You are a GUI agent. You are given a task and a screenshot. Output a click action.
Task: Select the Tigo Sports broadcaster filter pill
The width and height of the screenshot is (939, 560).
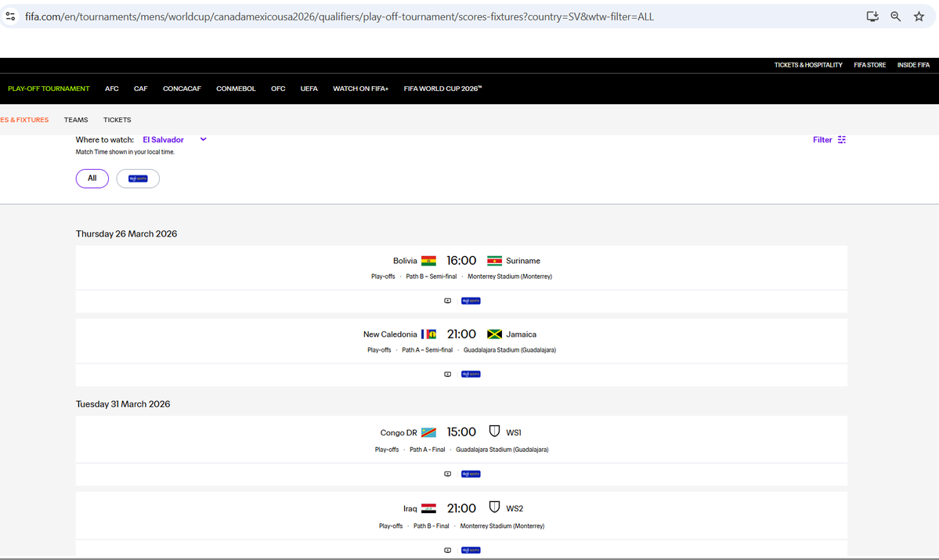click(138, 179)
